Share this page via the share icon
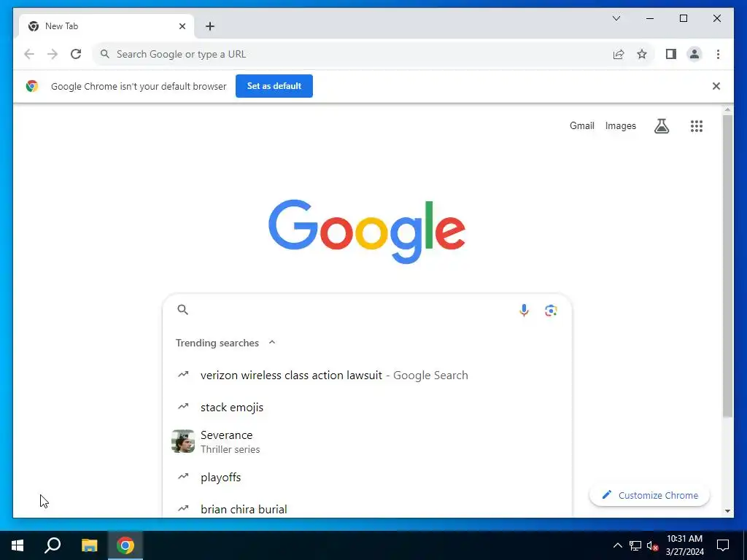 click(619, 54)
